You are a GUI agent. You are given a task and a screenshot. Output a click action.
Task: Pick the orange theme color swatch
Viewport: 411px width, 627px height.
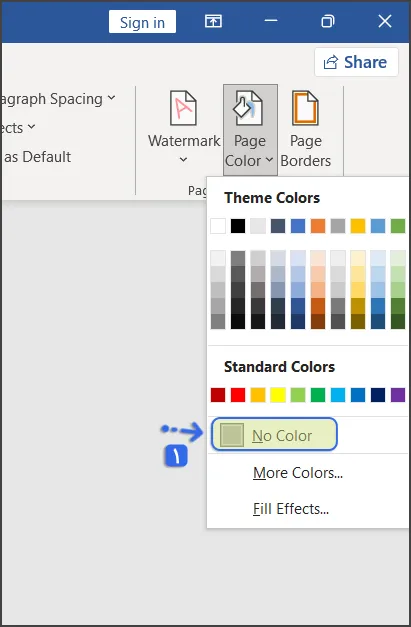(318, 226)
